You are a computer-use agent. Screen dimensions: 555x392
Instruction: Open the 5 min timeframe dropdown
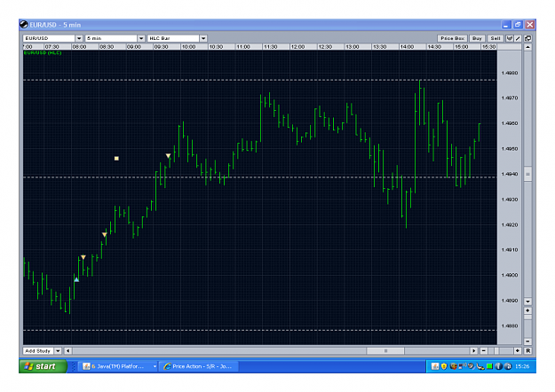(x=141, y=38)
